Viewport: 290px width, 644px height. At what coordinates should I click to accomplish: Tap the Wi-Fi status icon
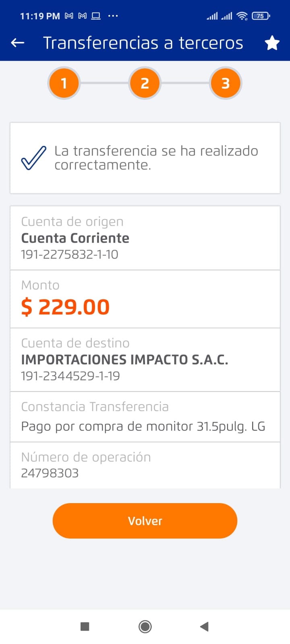[x=242, y=16]
